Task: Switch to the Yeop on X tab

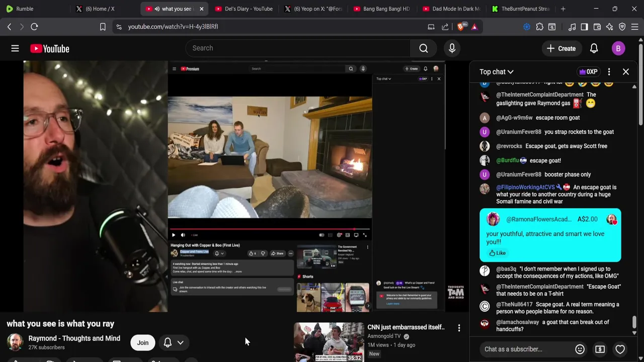Action: (x=313, y=9)
